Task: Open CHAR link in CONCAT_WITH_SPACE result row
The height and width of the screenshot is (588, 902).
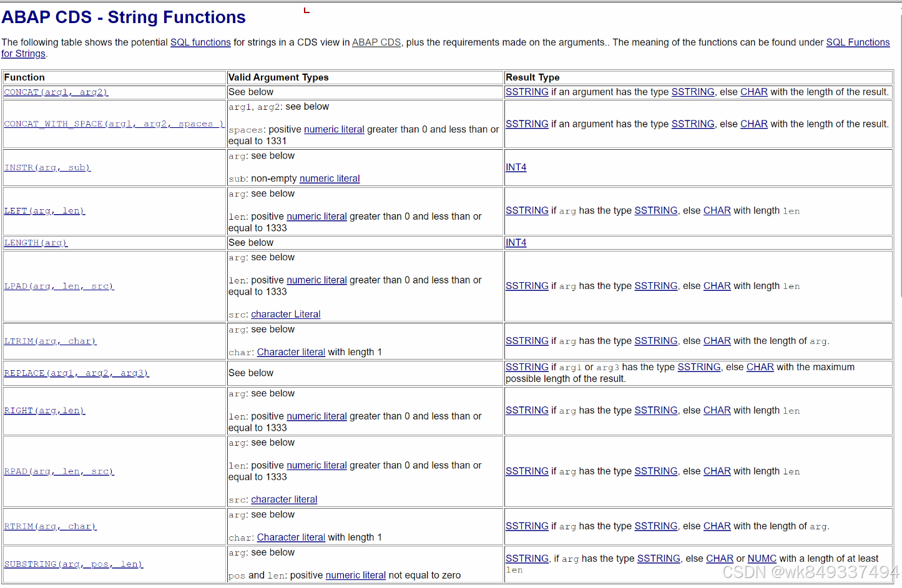Action: [754, 124]
